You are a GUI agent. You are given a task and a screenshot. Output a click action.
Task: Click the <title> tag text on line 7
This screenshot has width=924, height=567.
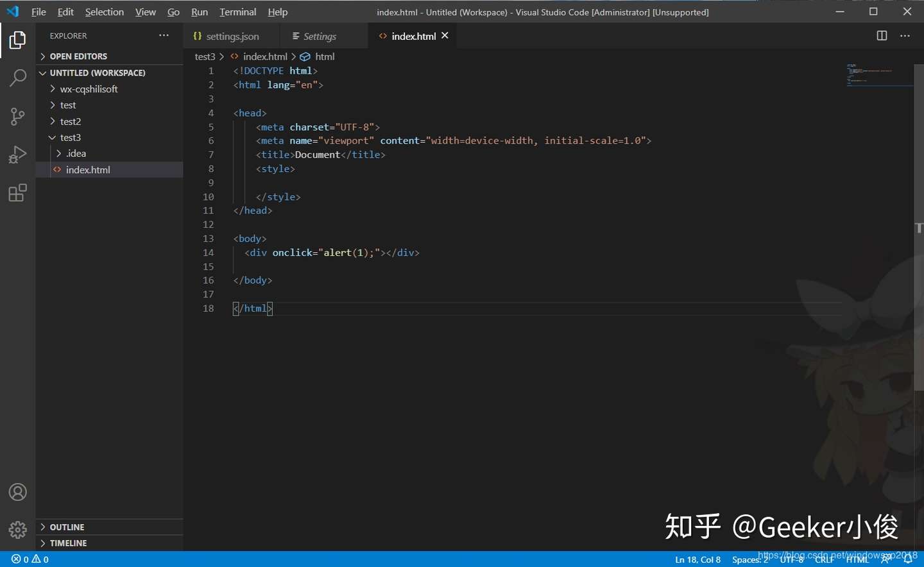tap(275, 155)
